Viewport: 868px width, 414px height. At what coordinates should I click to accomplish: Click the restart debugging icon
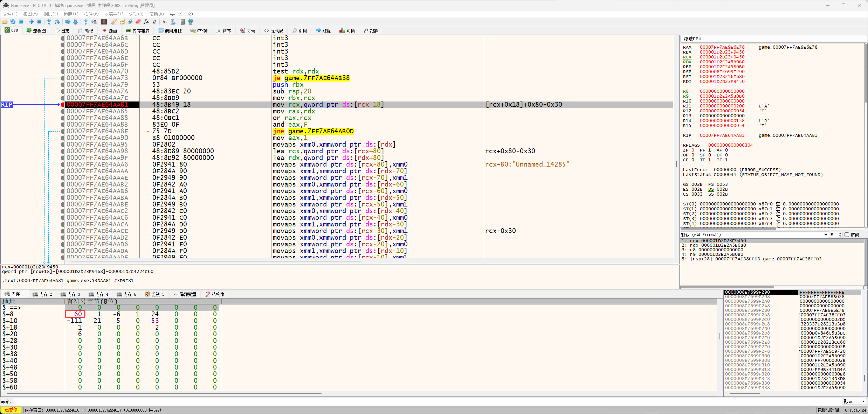(13, 22)
